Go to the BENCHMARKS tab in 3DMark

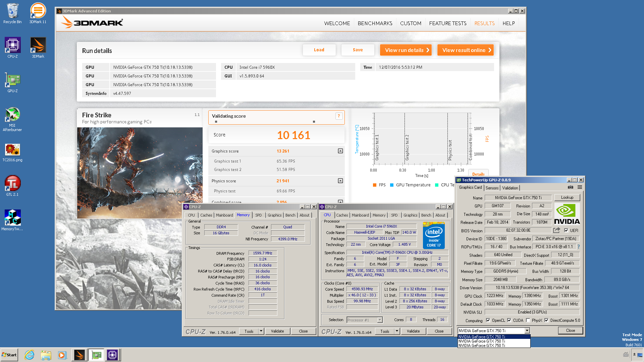375,23
